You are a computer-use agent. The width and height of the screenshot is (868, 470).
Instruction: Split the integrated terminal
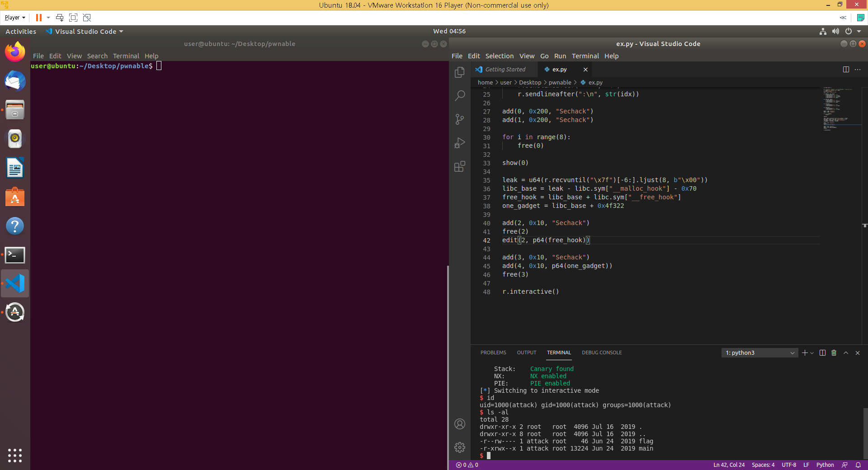click(x=822, y=353)
